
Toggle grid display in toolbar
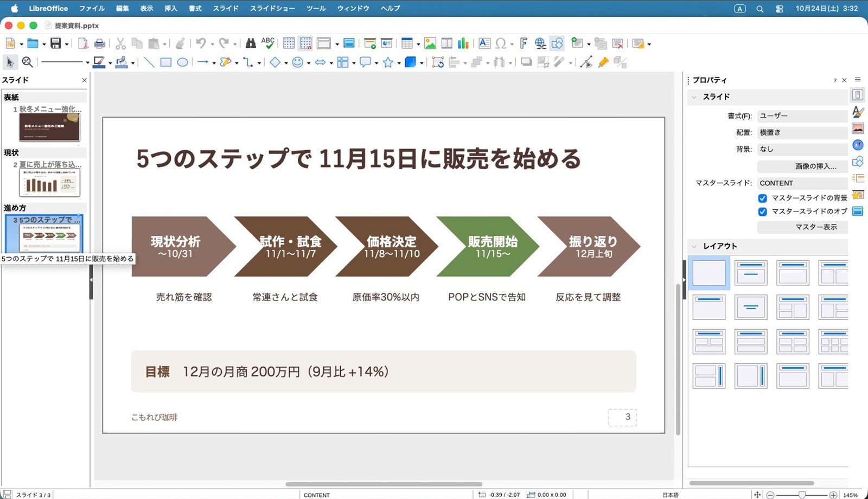289,43
